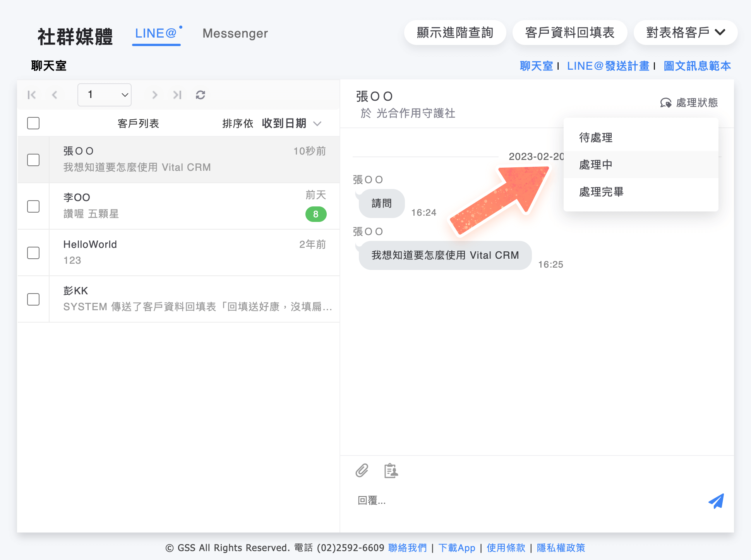This screenshot has width=751, height=560.
Task: Click the 顯示進階查詢 button
Action: point(455,33)
